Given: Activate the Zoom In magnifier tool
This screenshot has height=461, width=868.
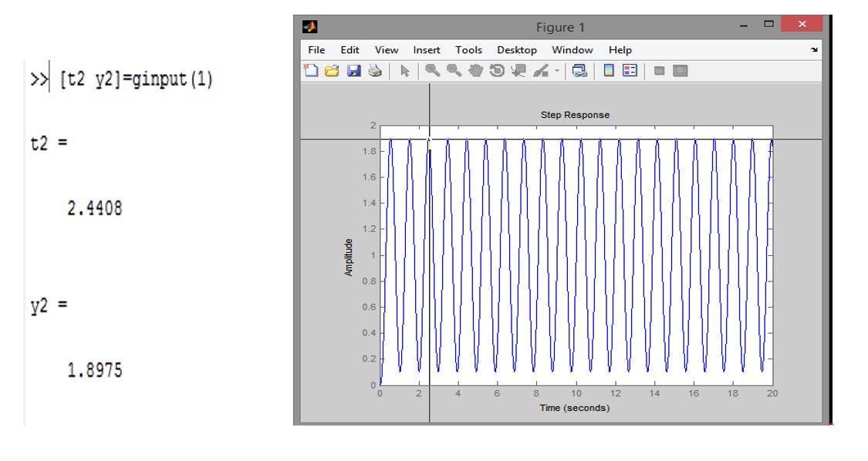Looking at the screenshot, I should coord(432,70).
